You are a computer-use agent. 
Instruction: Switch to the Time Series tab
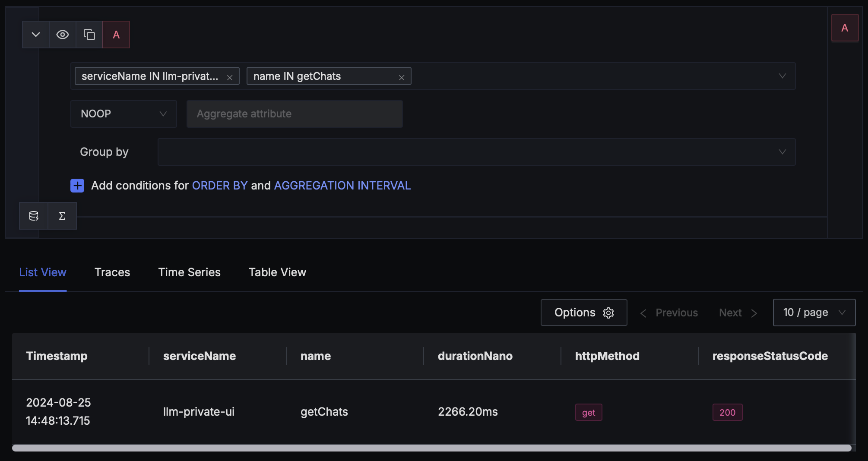[x=189, y=272]
